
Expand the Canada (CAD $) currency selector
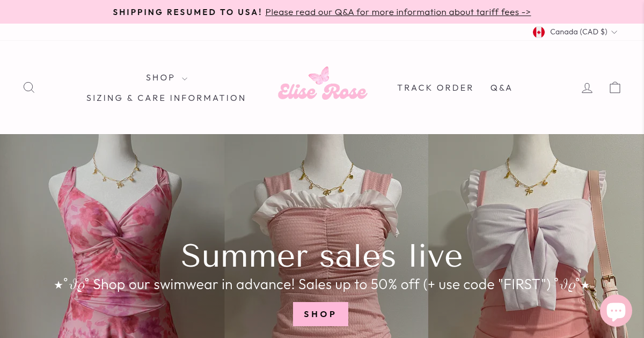pos(575,32)
